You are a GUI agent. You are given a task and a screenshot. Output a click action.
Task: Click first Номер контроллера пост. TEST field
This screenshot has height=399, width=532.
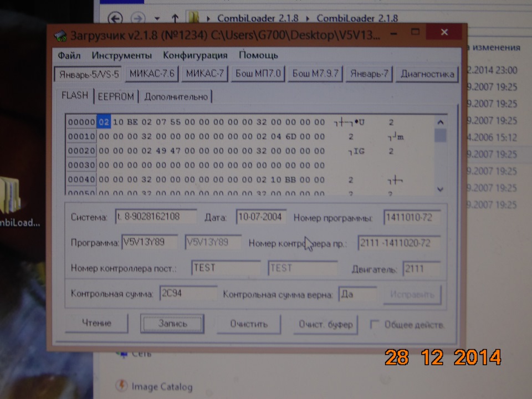click(226, 268)
